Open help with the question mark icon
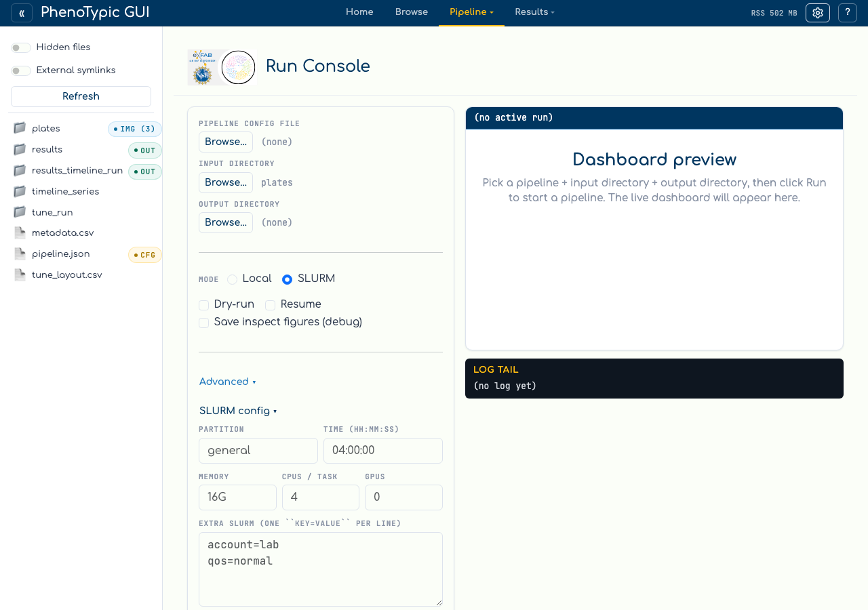Screen dimensions: 868x610 click(x=848, y=13)
